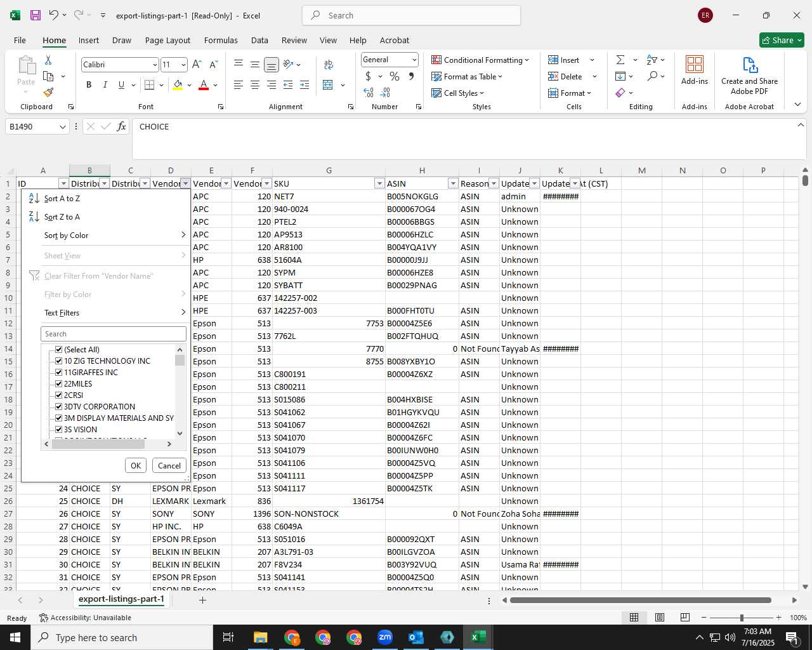Decrease font size with smaller A icon
The height and width of the screenshot is (650, 812).
(214, 64)
